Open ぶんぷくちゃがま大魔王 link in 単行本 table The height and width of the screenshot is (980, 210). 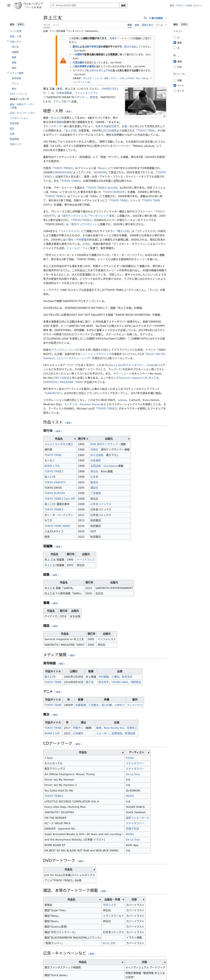point(59,444)
